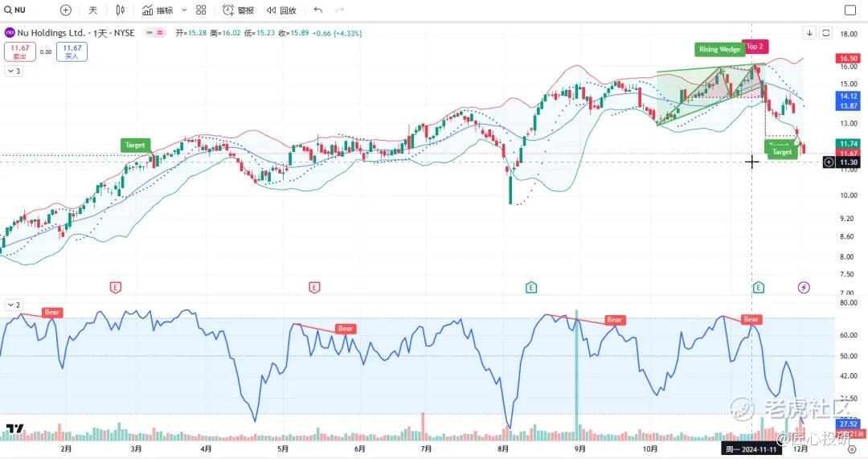The width and height of the screenshot is (868, 459).
Task: Open the 天 timeframe interval menu
Action: (x=92, y=10)
